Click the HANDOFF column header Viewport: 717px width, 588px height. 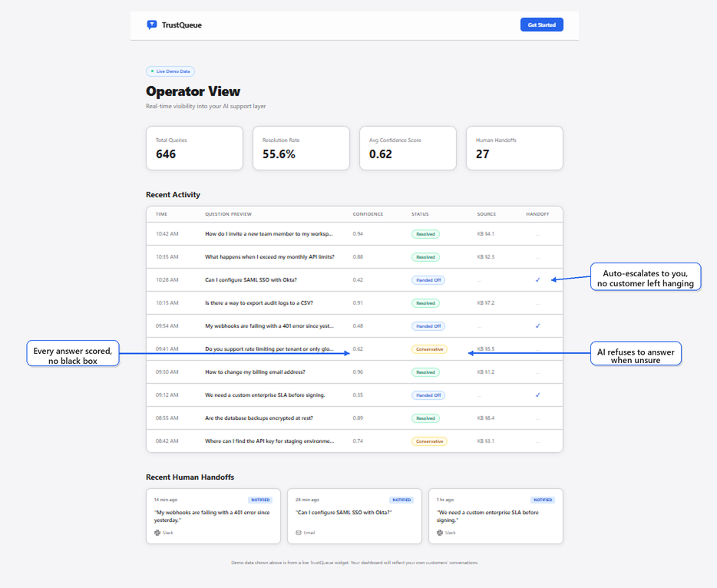(537, 214)
